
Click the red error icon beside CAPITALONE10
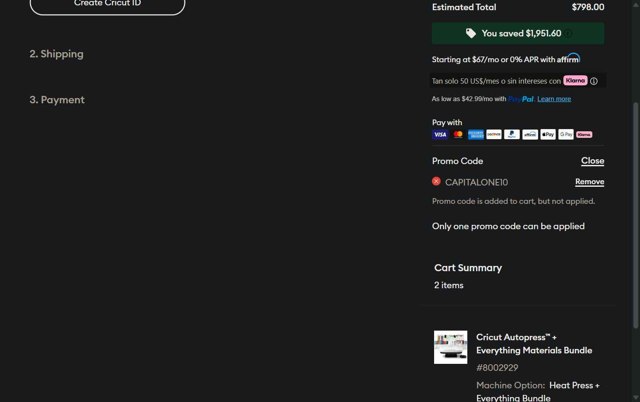(436, 181)
